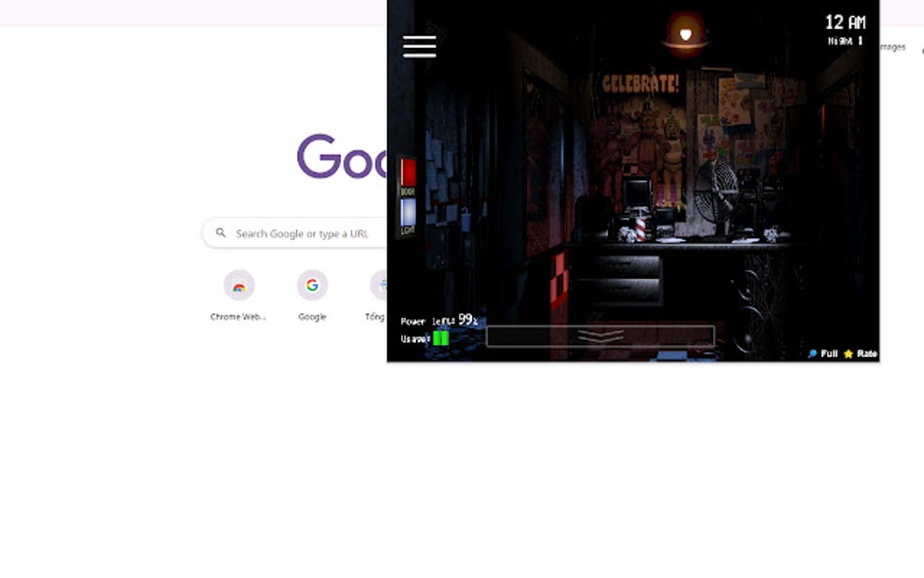
Task: Open the game's hamburger menu
Action: tap(419, 45)
